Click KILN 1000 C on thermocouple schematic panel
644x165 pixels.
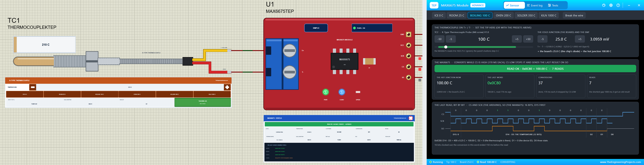point(212,94)
